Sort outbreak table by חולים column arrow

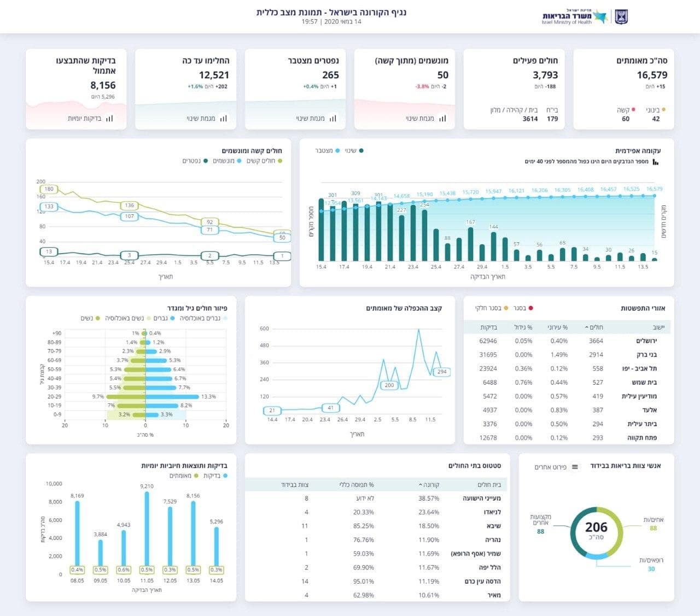click(x=587, y=327)
